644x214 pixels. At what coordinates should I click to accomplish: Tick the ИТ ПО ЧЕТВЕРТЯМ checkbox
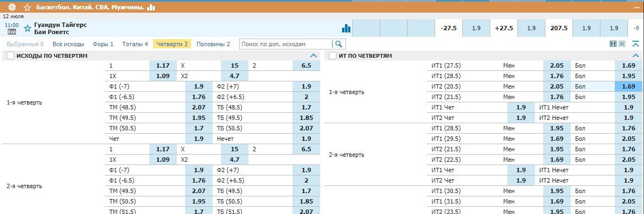tap(333, 56)
